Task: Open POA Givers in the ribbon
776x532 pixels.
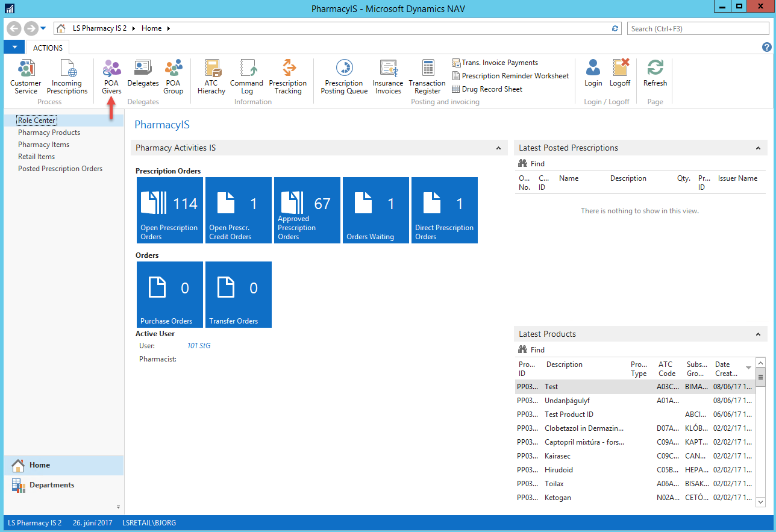Action: tap(111, 77)
